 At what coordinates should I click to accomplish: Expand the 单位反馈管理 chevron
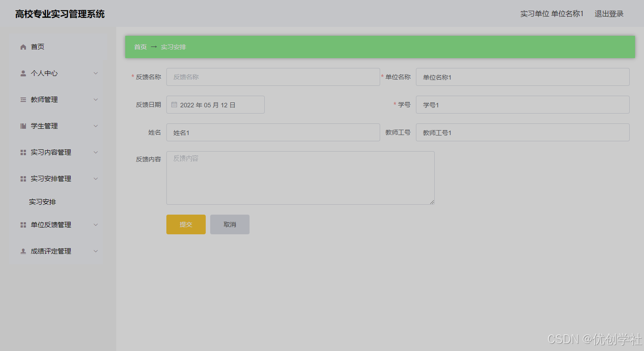click(96, 225)
